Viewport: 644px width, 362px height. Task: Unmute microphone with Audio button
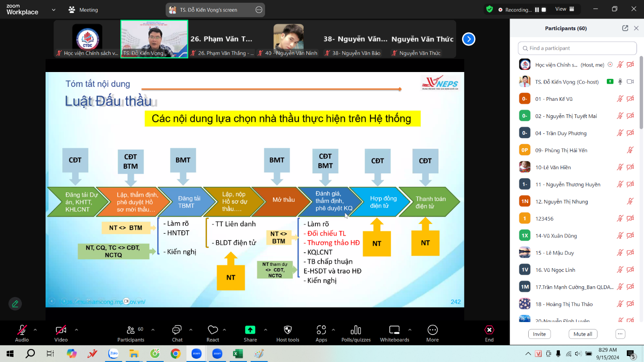[22, 330]
